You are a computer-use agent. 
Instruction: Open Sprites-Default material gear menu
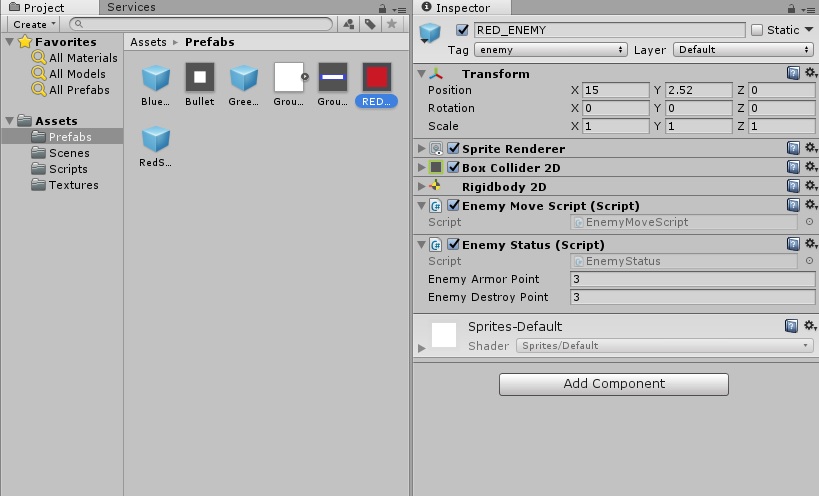810,325
